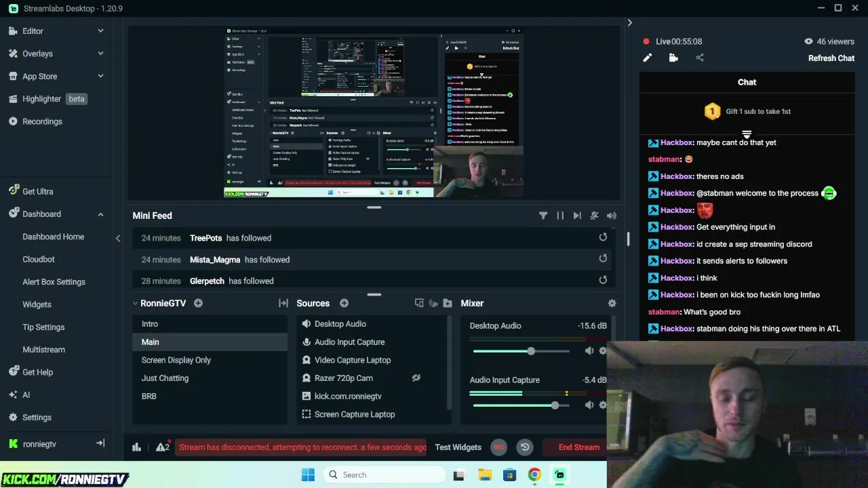Open Cloudbot page
This screenshot has height=488, width=868.
tap(39, 260)
